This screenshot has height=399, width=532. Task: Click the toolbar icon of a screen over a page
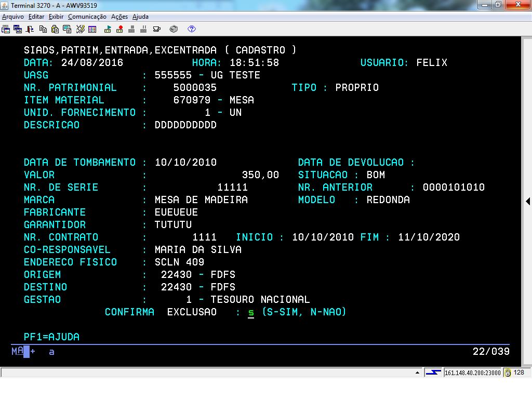(x=67, y=29)
